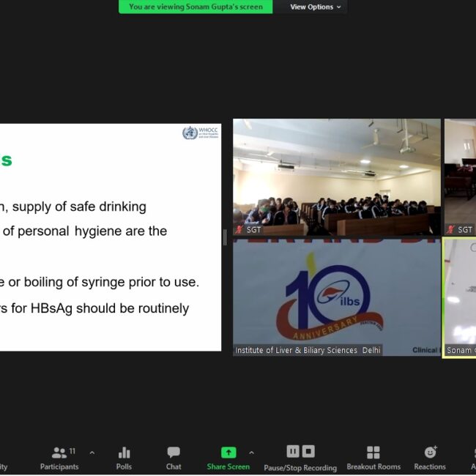
Task: Expand Share Screen options arrow
Action: [x=252, y=453]
